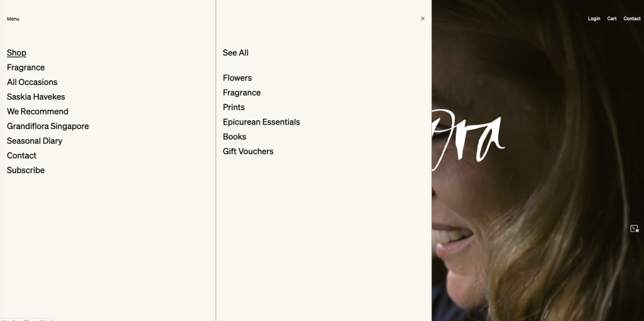This screenshot has height=321, width=644.
Task: View the Prints category
Action: tap(234, 107)
